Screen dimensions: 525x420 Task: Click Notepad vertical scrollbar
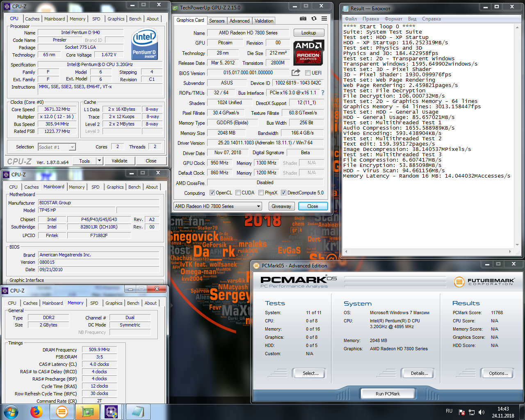pos(517,135)
